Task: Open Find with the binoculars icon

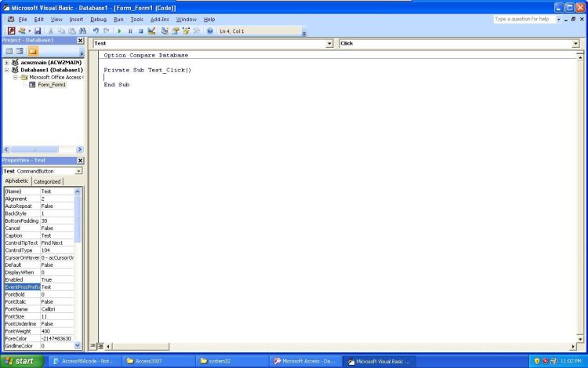Action: tap(82, 31)
